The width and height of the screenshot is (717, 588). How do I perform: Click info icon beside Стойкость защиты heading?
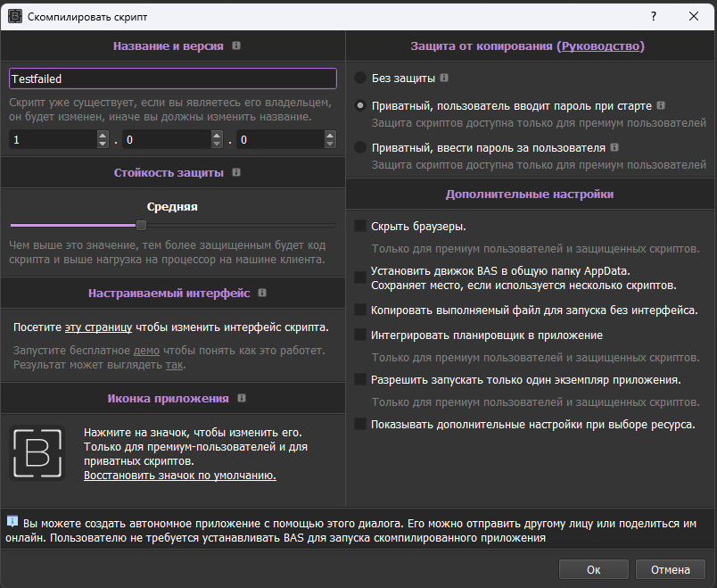(x=235, y=173)
